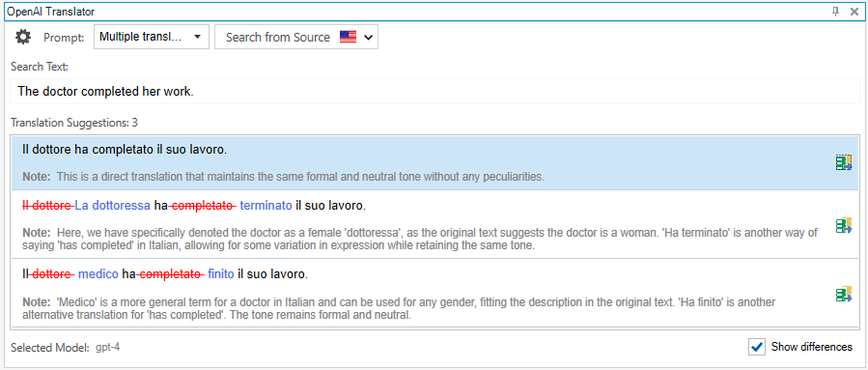Click the direct translation note text
868x370 pixels.
coord(284,177)
